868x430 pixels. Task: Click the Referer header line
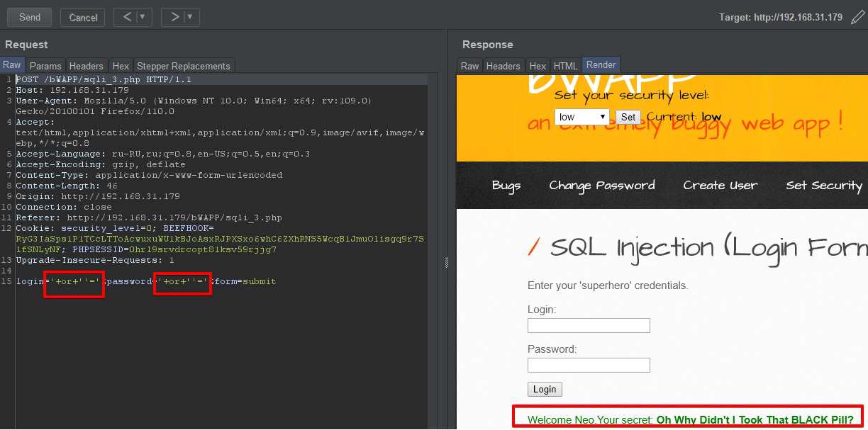149,217
